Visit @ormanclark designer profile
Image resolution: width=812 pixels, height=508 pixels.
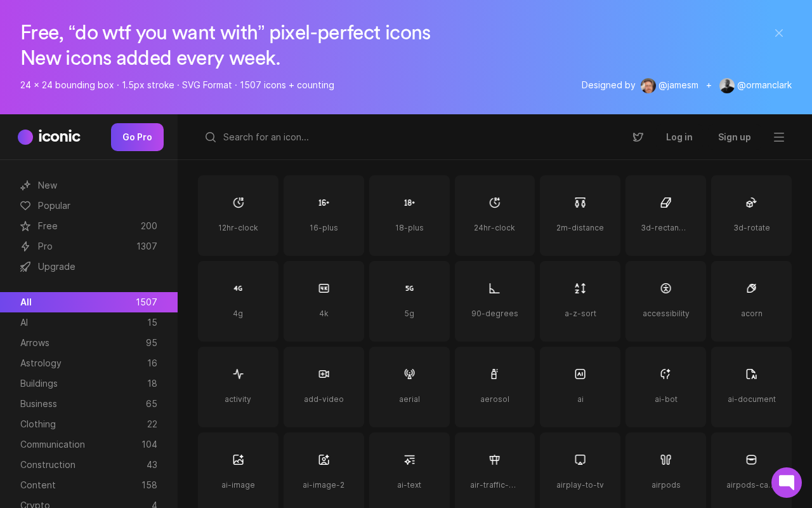click(x=756, y=85)
